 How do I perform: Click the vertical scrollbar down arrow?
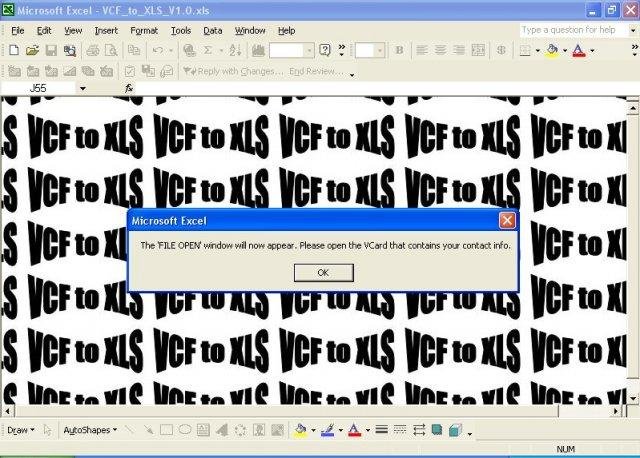[633, 398]
